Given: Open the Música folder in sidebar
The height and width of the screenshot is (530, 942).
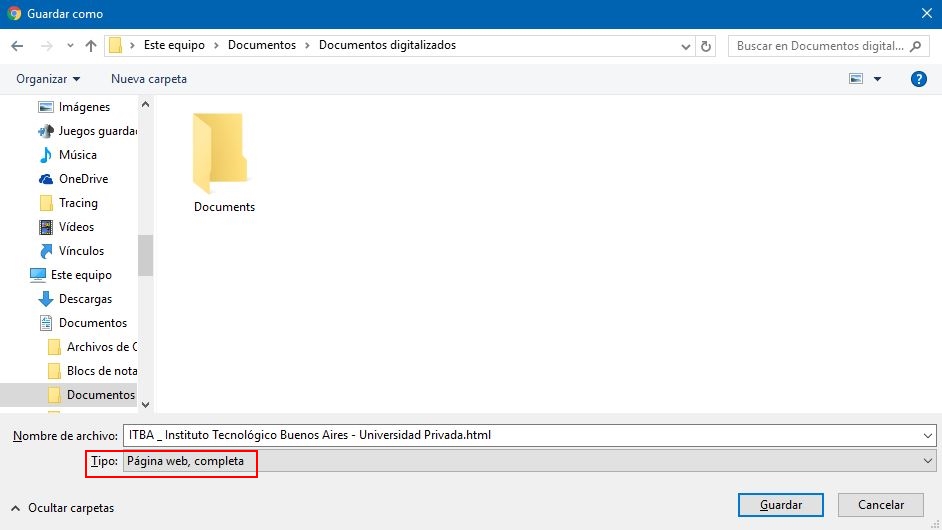Looking at the screenshot, I should (x=77, y=155).
